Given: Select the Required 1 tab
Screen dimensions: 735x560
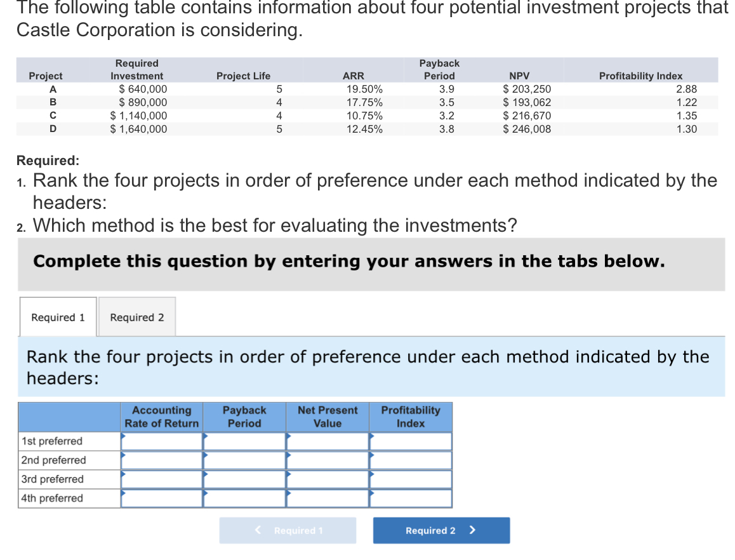Looking at the screenshot, I should pyautogui.click(x=57, y=316).
